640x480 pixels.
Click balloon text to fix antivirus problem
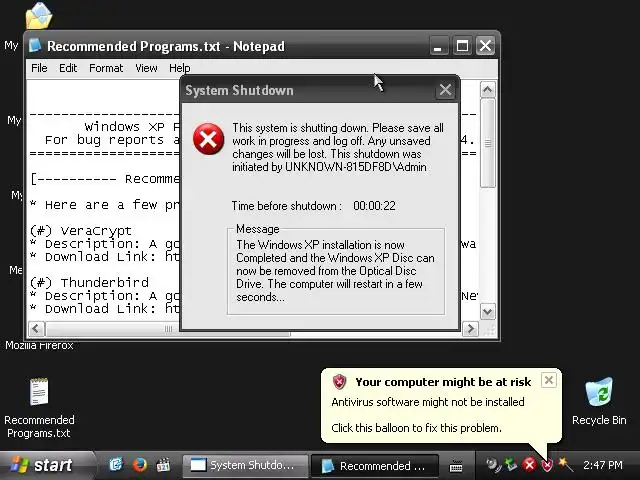tap(416, 428)
